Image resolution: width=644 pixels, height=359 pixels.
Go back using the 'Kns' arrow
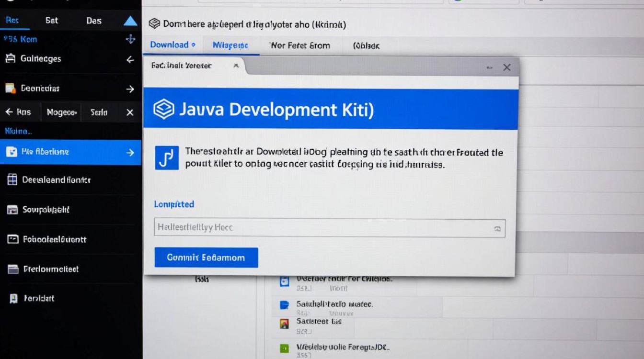pos(9,112)
